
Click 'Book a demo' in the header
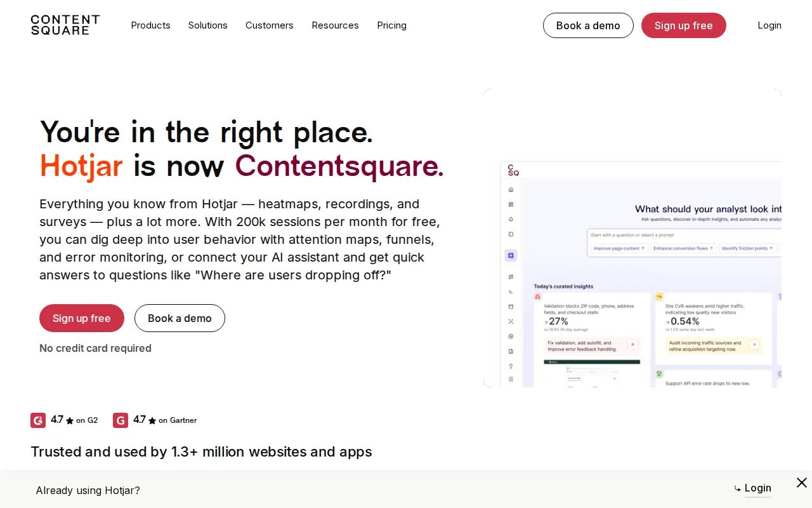coord(588,25)
